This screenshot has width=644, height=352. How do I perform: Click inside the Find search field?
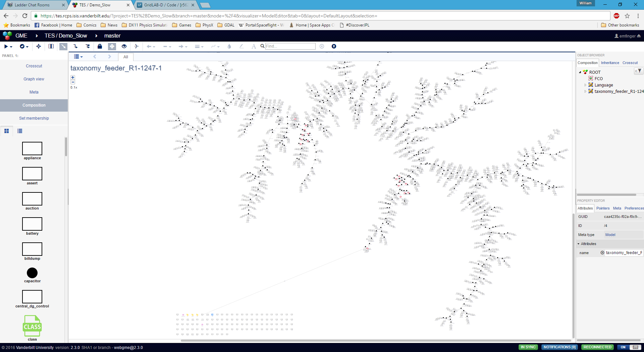pos(290,46)
